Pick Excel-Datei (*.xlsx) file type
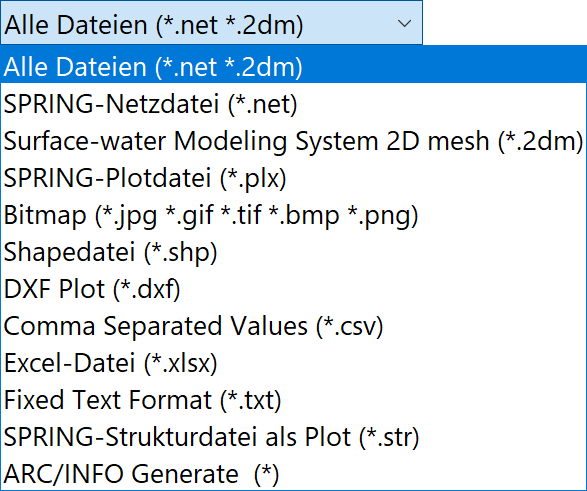The width and height of the screenshot is (587, 491). tap(294, 363)
